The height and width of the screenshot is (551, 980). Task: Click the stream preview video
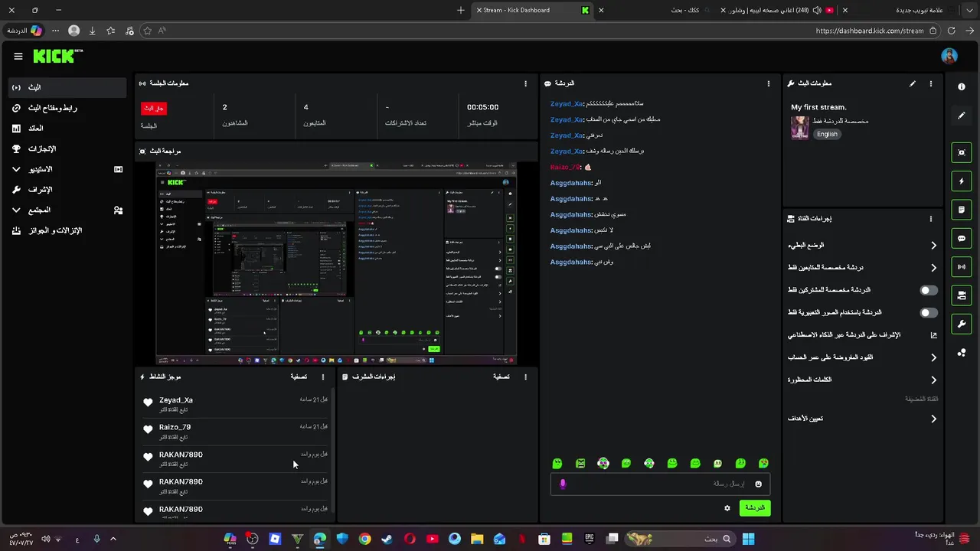click(336, 263)
